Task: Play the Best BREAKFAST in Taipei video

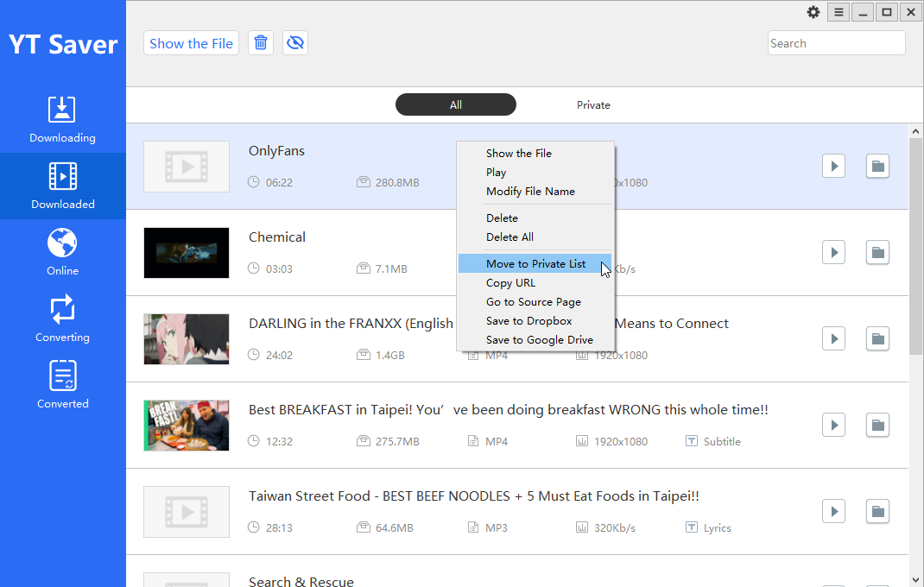Action: point(834,425)
